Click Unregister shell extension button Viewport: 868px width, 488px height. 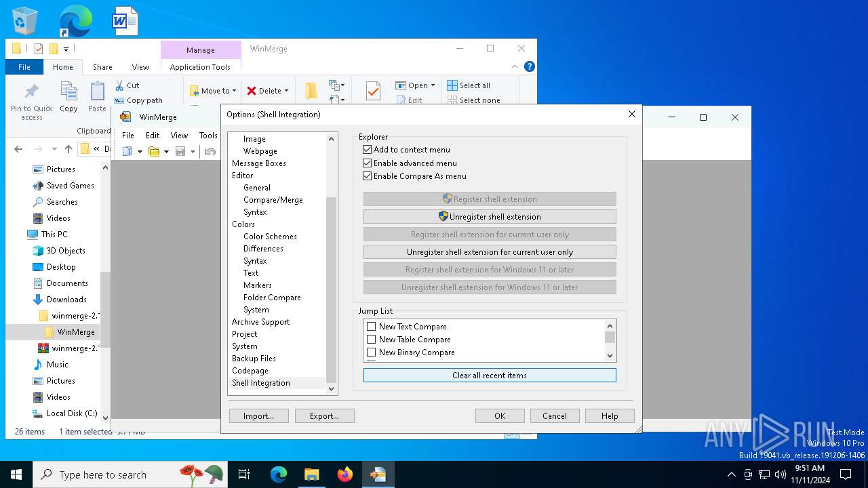tap(490, 217)
